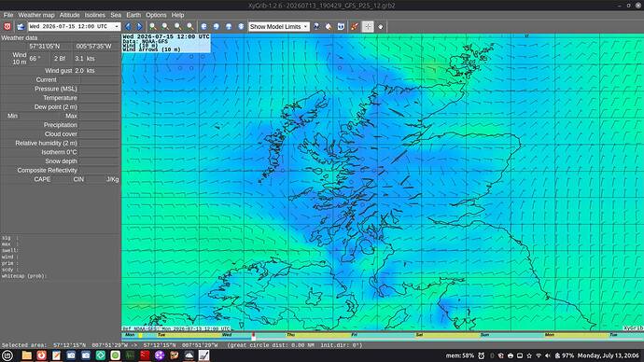
Task: Click the taskbar clock Monday, July 13
Action: click(x=609, y=355)
